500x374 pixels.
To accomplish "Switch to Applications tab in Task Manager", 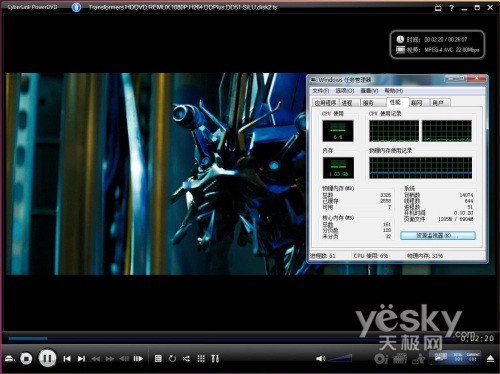I will point(326,103).
